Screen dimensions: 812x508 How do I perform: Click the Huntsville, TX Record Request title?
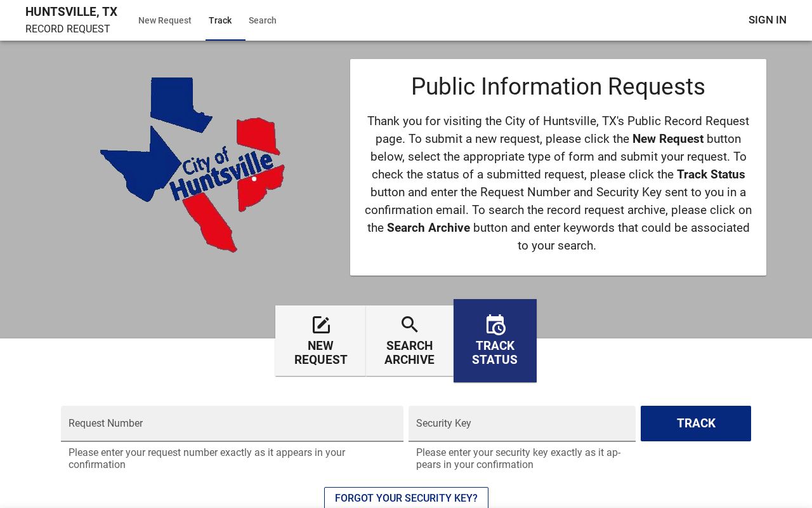71,20
